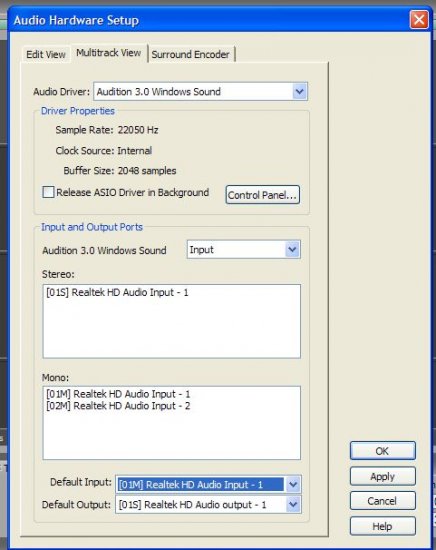Open Help for audio hardware setup
The height and width of the screenshot is (550, 436).
pos(382,526)
